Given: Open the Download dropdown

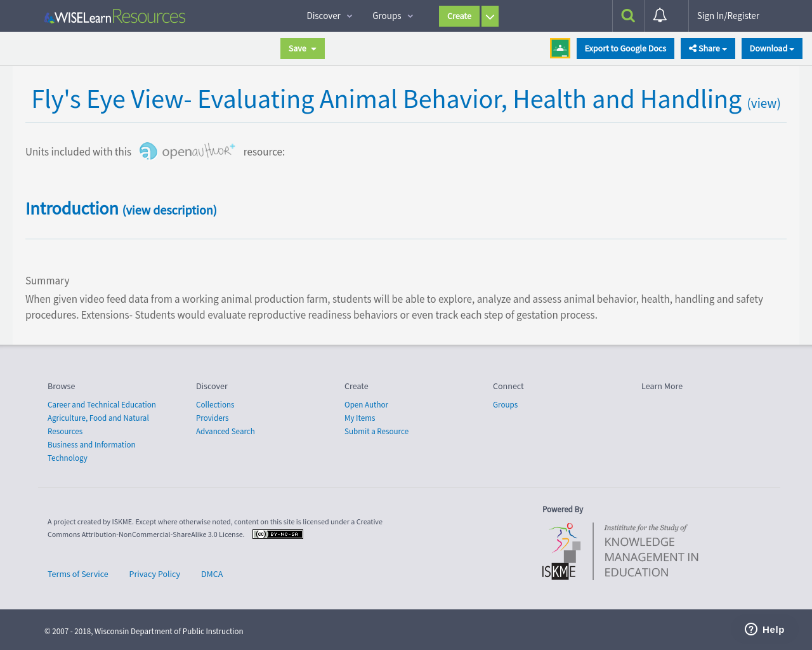Looking at the screenshot, I should click(771, 48).
